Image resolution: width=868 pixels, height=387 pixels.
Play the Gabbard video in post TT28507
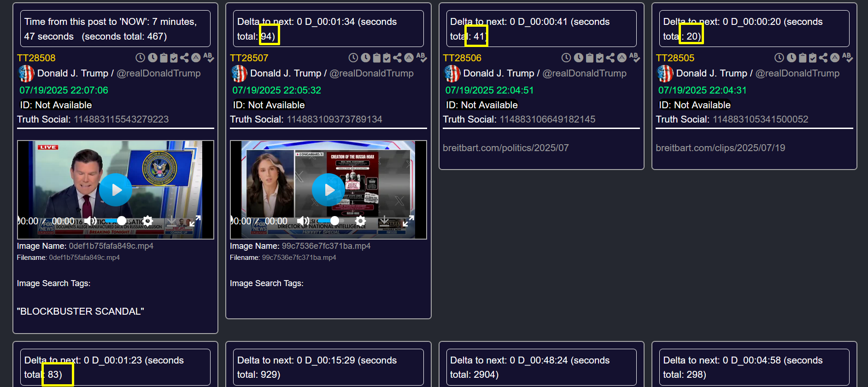point(328,190)
